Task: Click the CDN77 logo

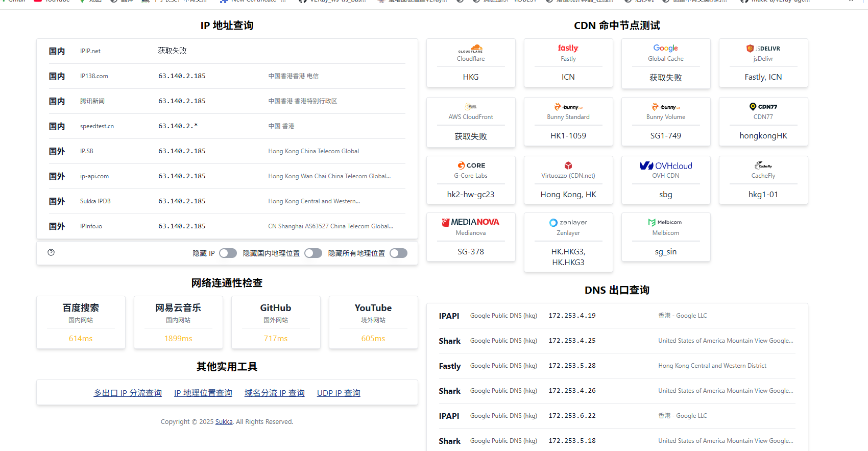Action: (x=763, y=107)
